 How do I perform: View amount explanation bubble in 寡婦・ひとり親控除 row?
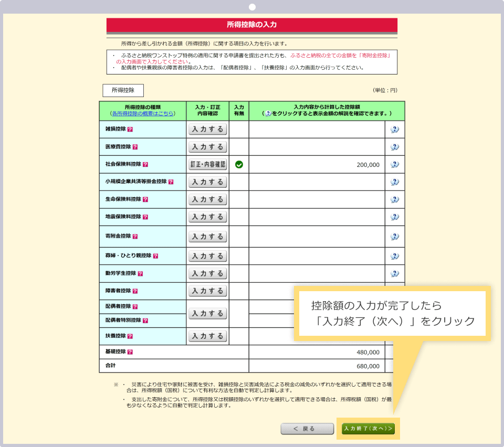(395, 256)
